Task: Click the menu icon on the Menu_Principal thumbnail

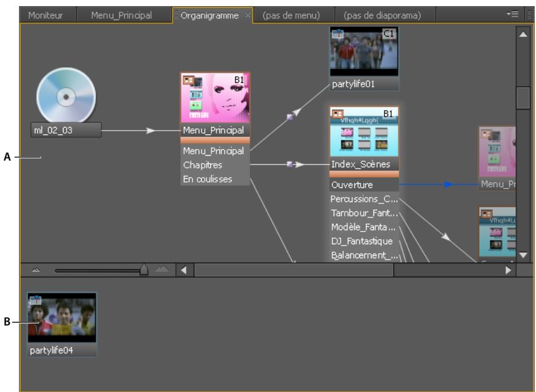Action: [188, 79]
